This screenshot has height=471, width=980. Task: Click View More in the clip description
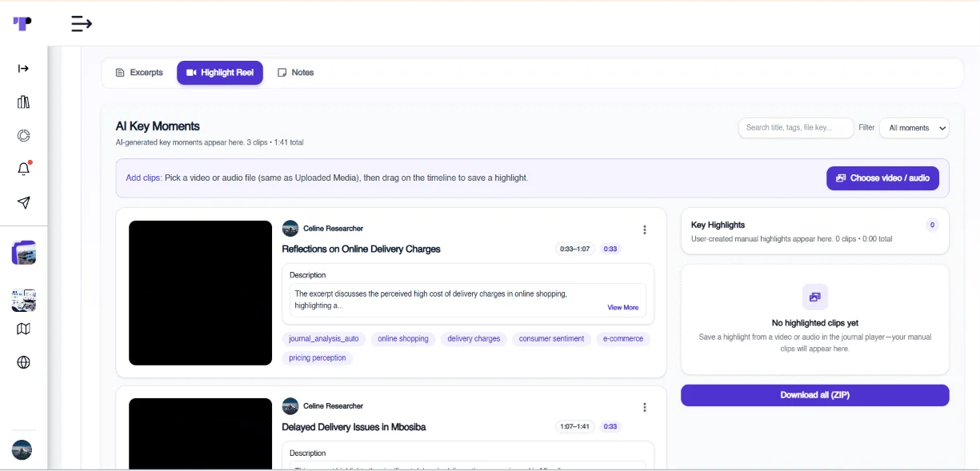pyautogui.click(x=623, y=308)
